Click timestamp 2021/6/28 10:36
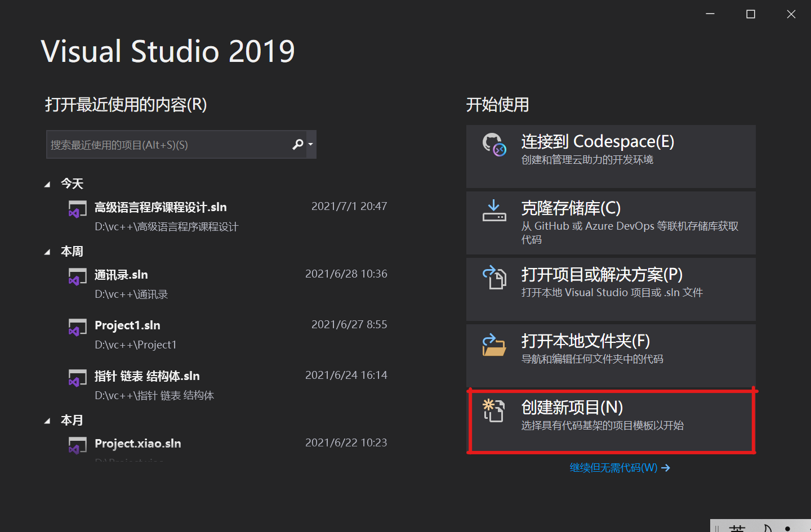Screen dimensions: 811x532 coord(346,274)
